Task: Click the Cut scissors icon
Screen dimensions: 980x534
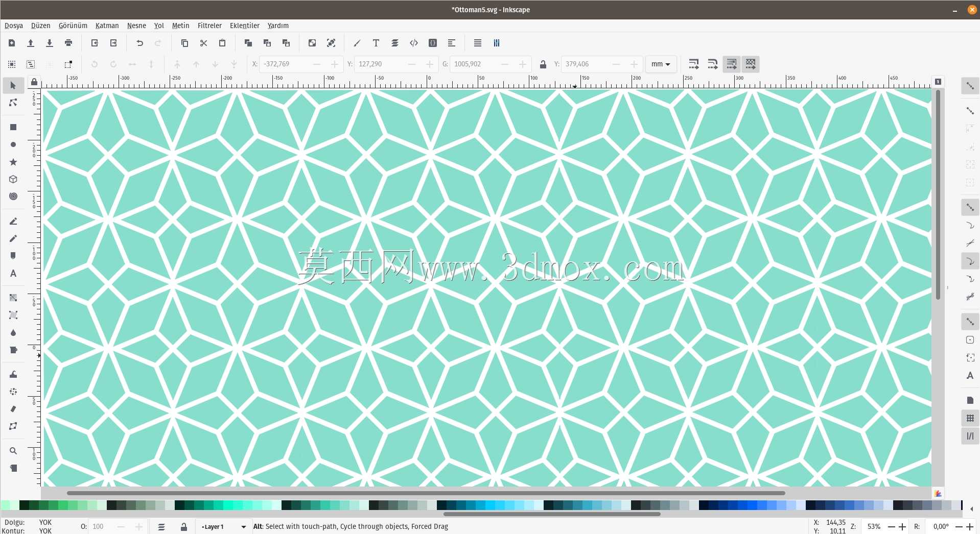Action: pyautogui.click(x=203, y=43)
